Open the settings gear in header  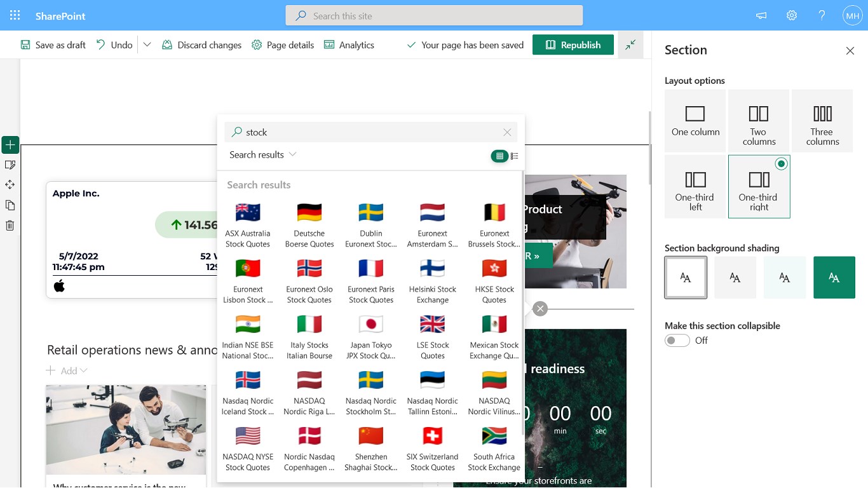pos(792,15)
